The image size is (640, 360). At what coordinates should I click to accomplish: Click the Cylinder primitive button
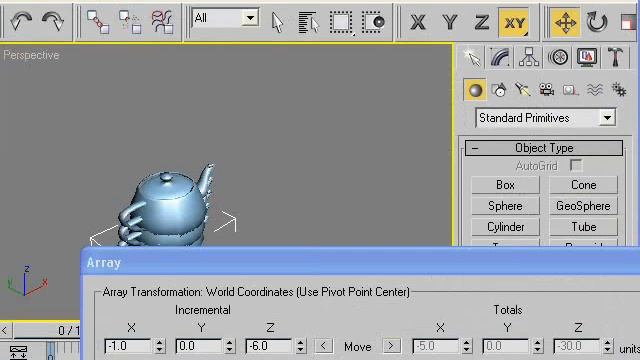[x=505, y=227]
